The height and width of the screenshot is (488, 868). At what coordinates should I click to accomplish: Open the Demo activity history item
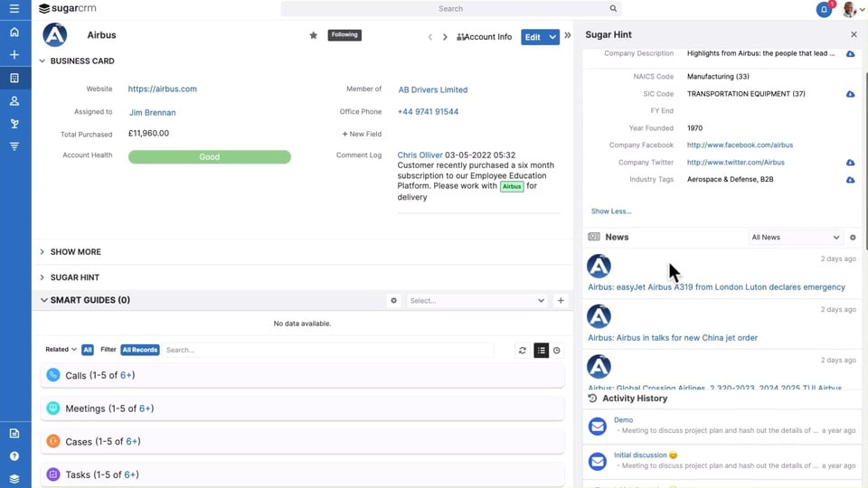pos(623,420)
